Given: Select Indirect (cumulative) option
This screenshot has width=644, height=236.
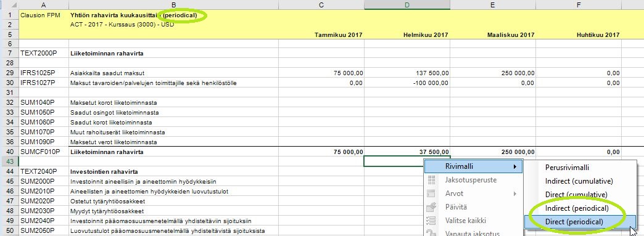Looking at the screenshot, I should pos(579,181).
